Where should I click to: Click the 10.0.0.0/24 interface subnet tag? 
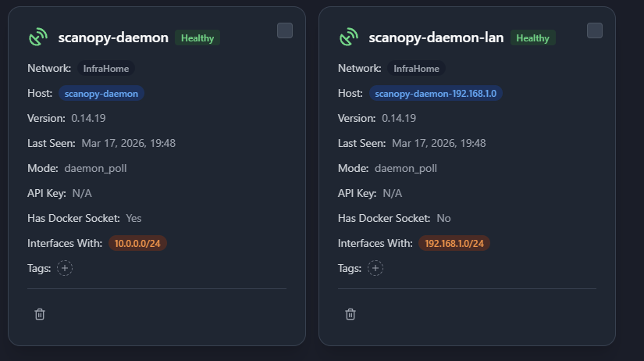tap(137, 243)
